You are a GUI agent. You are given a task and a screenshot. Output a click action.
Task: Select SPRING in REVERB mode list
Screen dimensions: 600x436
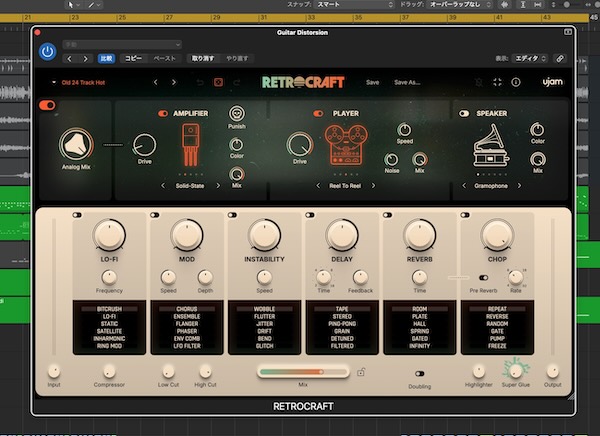[x=420, y=331]
